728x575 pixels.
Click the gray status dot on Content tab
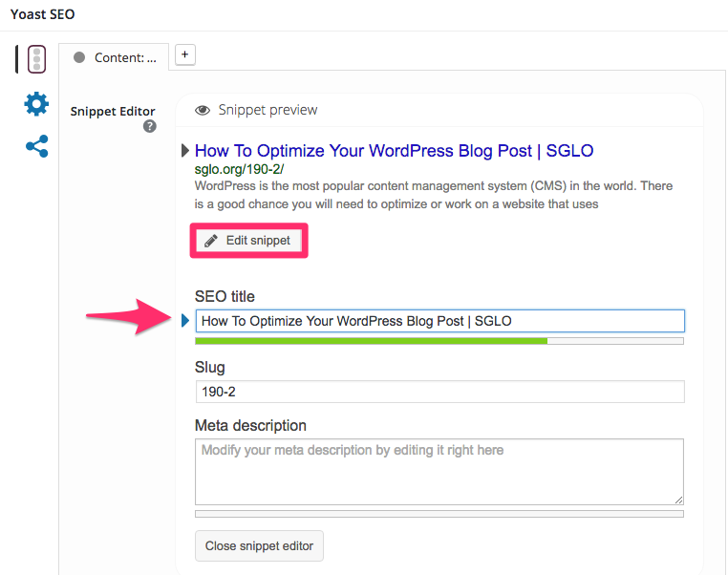[x=79, y=57]
